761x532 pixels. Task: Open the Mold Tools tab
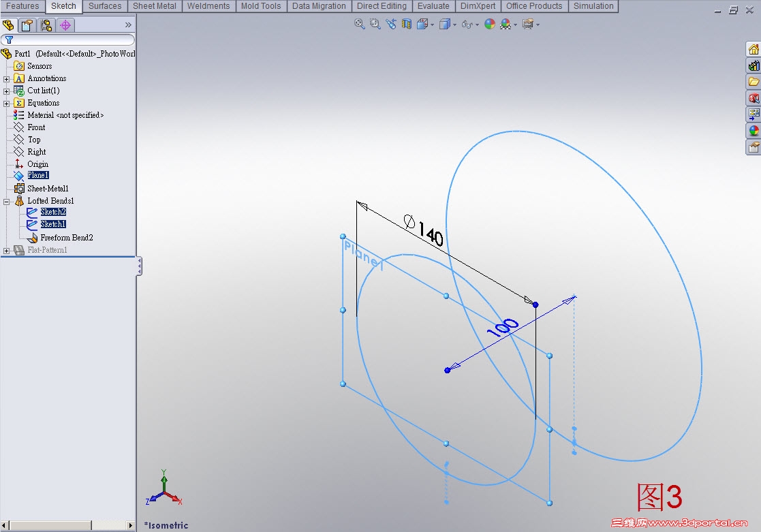(x=261, y=6)
